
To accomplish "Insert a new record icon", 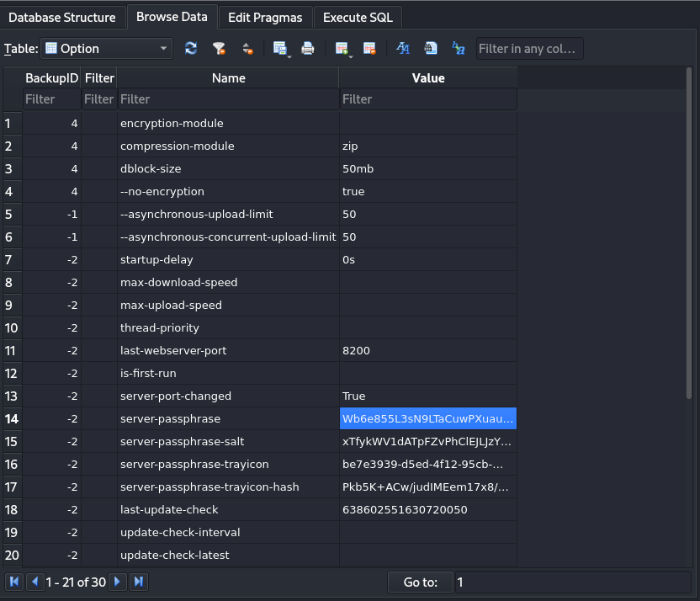I will (x=342, y=49).
